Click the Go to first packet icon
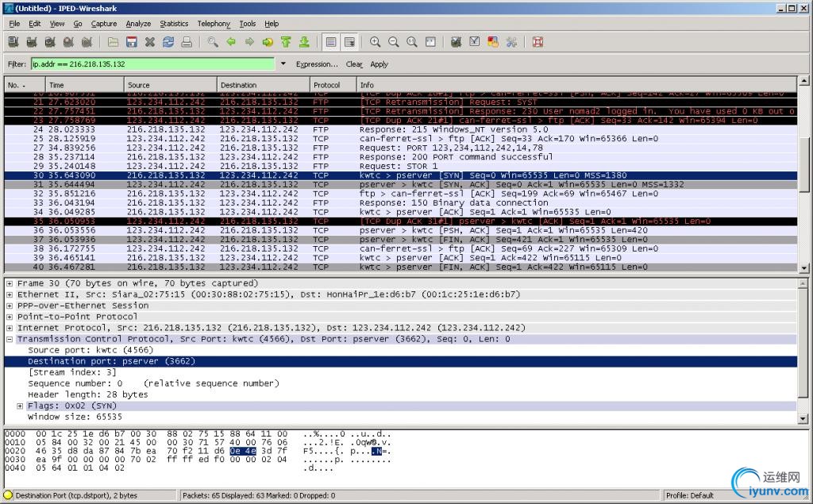The height and width of the screenshot is (504, 813). point(285,42)
